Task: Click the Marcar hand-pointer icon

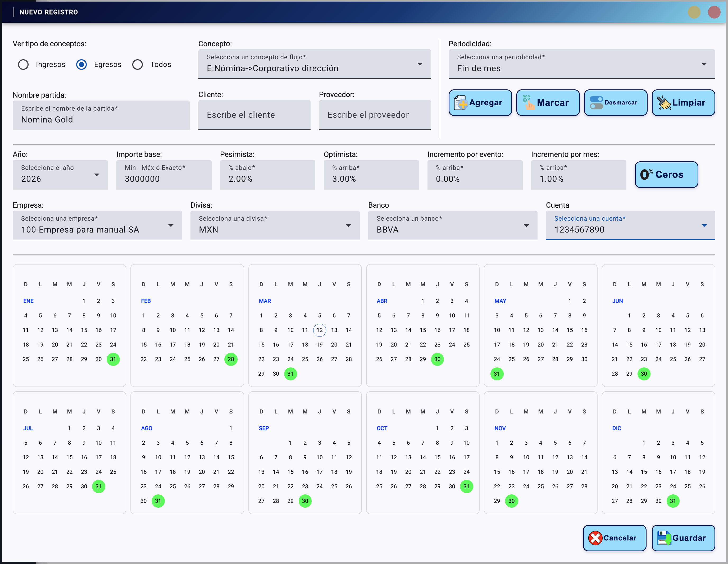Action: (x=528, y=103)
